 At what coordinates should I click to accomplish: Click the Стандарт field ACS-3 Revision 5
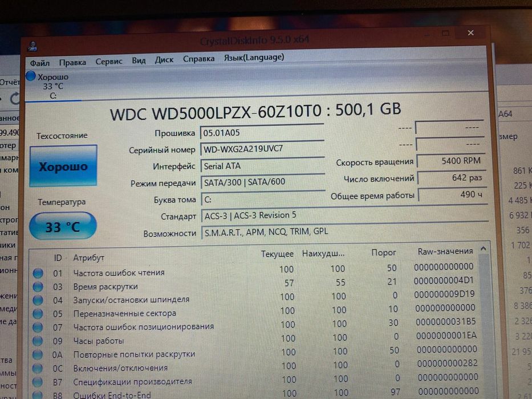pyautogui.click(x=345, y=215)
